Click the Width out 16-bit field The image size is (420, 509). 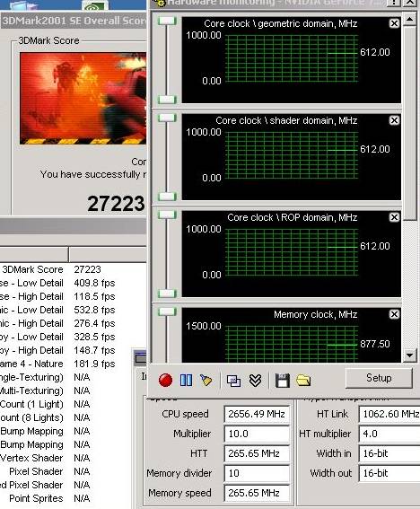(x=389, y=473)
